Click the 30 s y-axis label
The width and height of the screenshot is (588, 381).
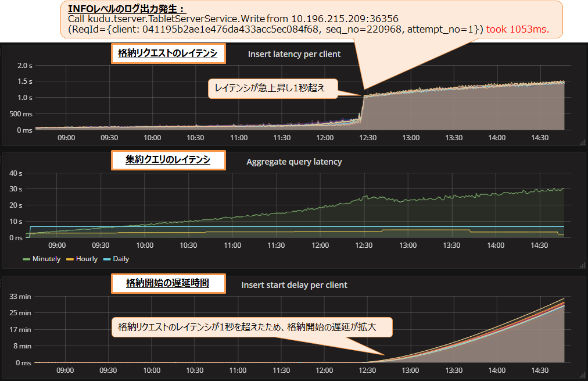pos(16,189)
